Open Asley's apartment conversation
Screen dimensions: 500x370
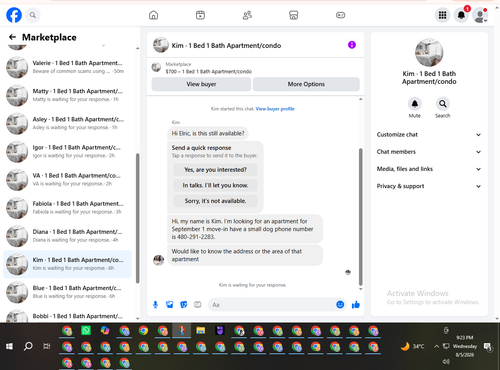[67, 123]
